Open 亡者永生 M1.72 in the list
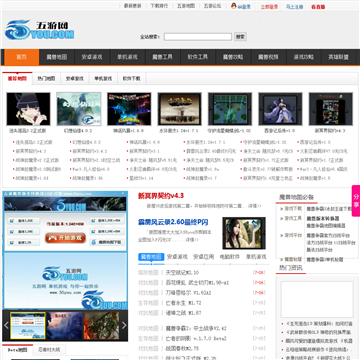 coord(183,303)
